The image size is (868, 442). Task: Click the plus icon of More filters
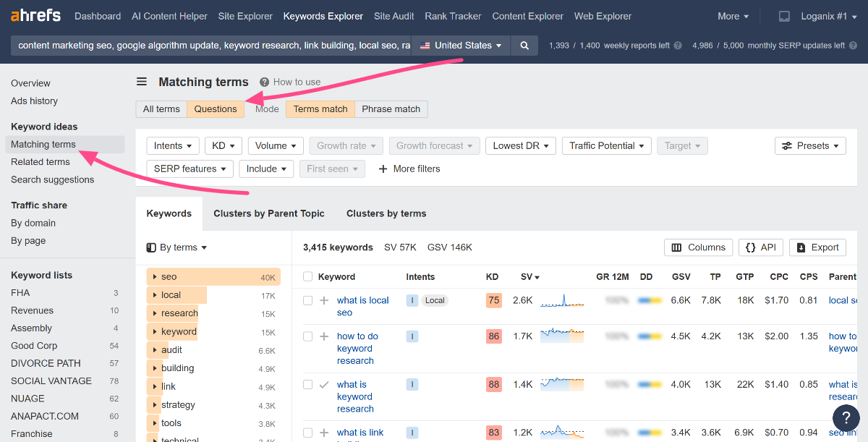click(x=383, y=169)
